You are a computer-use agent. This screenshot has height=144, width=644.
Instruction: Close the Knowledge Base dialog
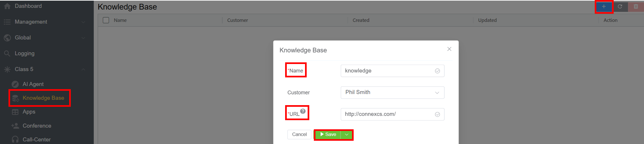click(449, 49)
